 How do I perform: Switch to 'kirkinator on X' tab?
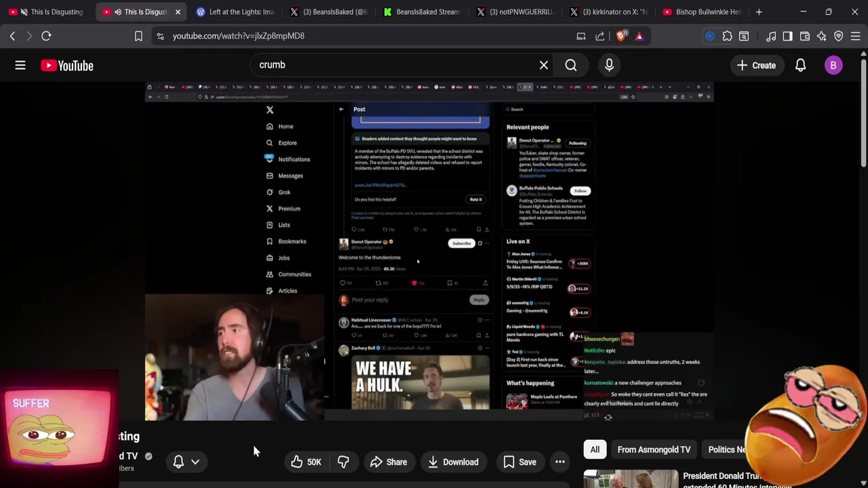pos(609,12)
